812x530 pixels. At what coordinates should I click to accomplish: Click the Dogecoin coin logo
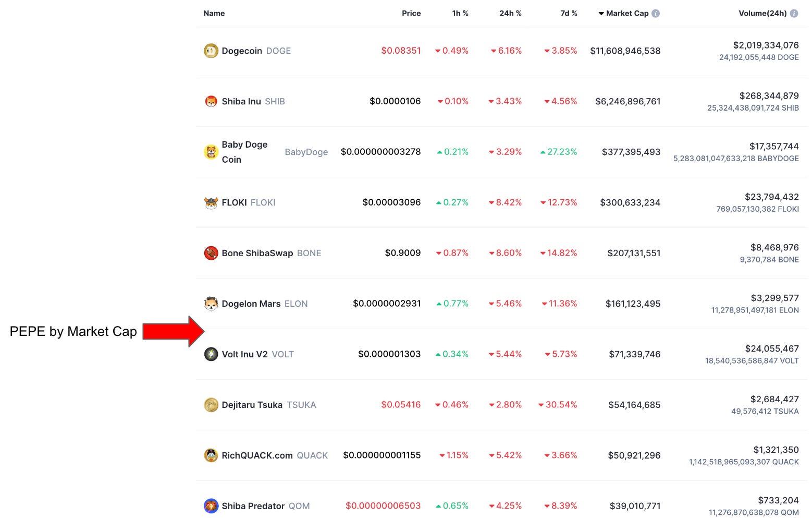(x=211, y=51)
